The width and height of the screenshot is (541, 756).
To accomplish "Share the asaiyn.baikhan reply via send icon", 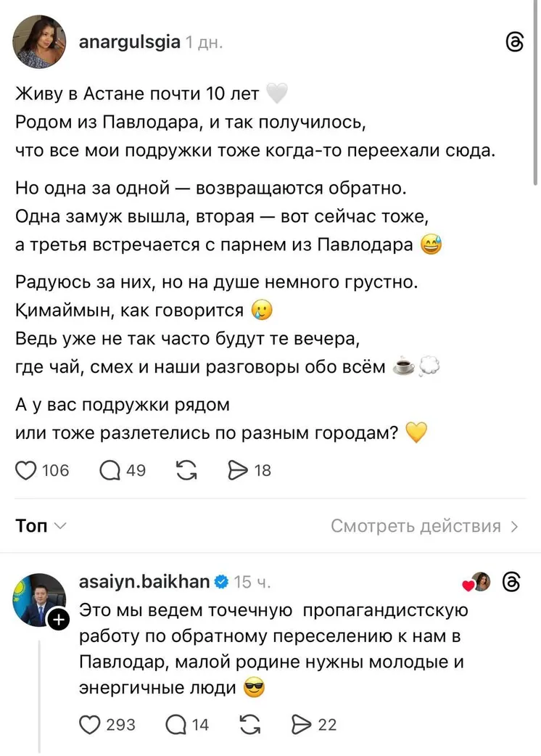I will 300,724.
